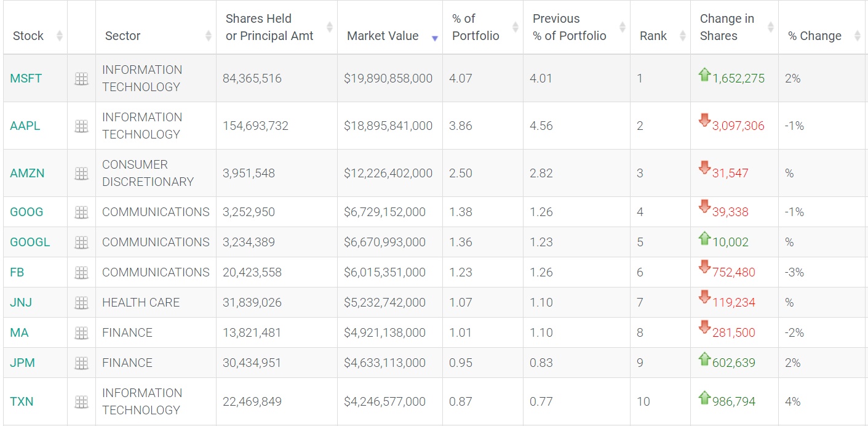The height and width of the screenshot is (426, 868).
Task: Click the grid icon in the FB row
Action: pos(81,273)
